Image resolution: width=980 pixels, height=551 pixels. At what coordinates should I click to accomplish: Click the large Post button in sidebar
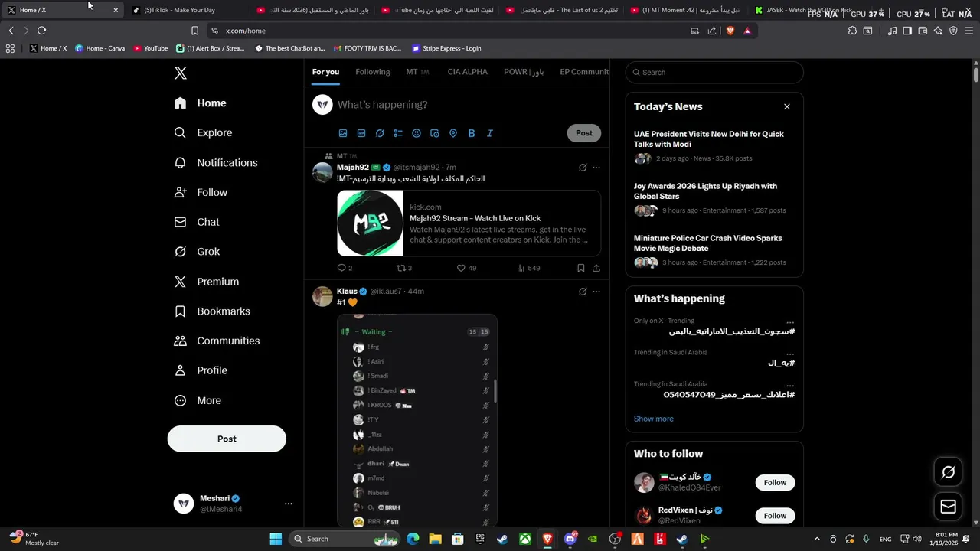coord(227,439)
